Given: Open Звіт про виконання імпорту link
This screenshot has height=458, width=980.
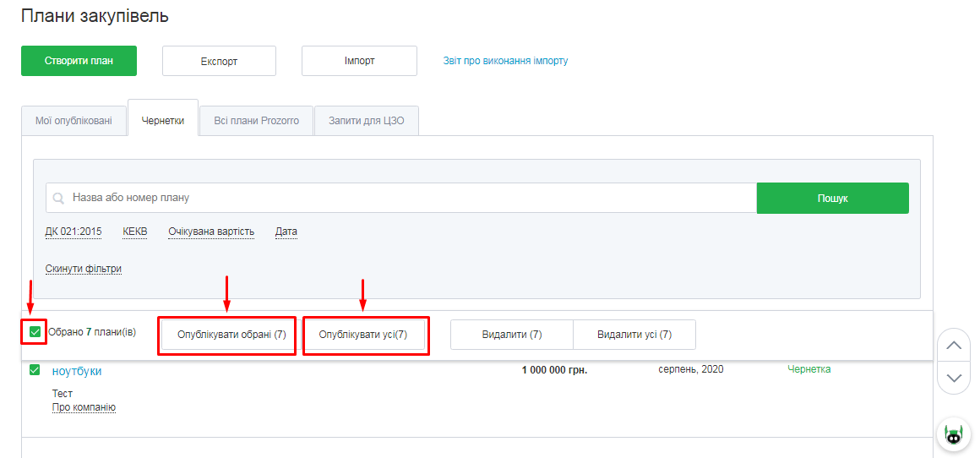Looking at the screenshot, I should pos(505,61).
